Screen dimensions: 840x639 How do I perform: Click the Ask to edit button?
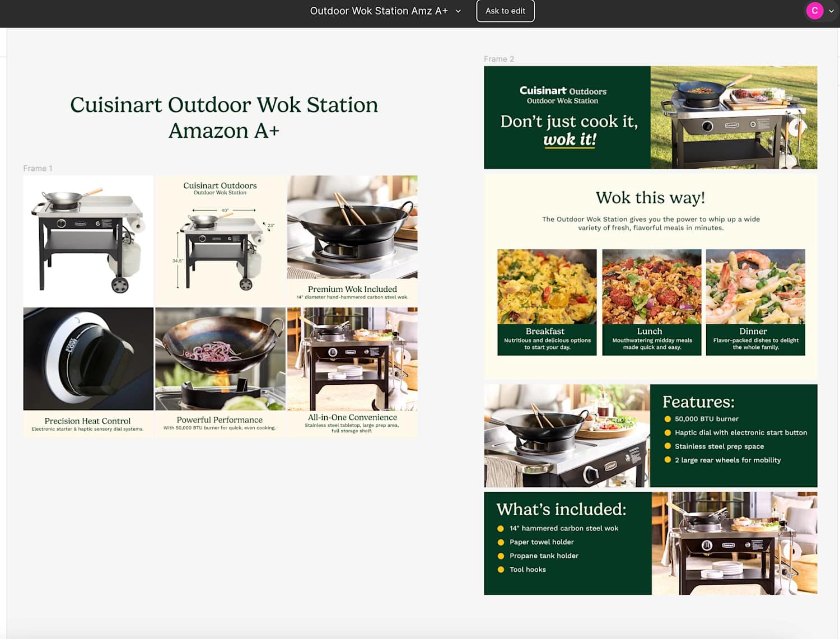[505, 11]
